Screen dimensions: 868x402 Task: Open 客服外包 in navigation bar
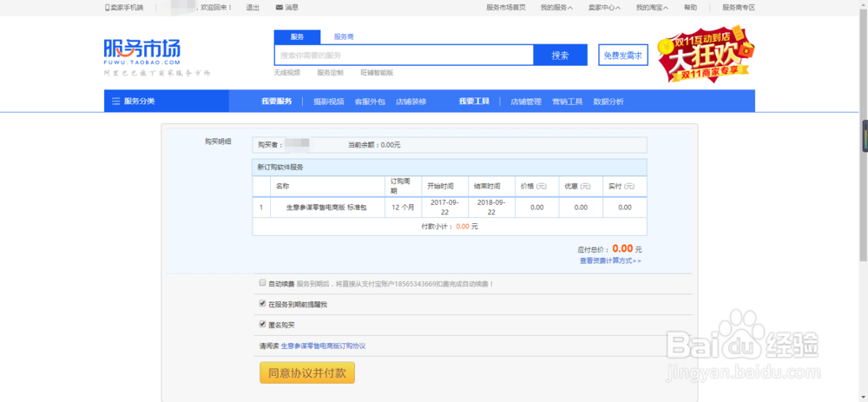[x=370, y=102]
